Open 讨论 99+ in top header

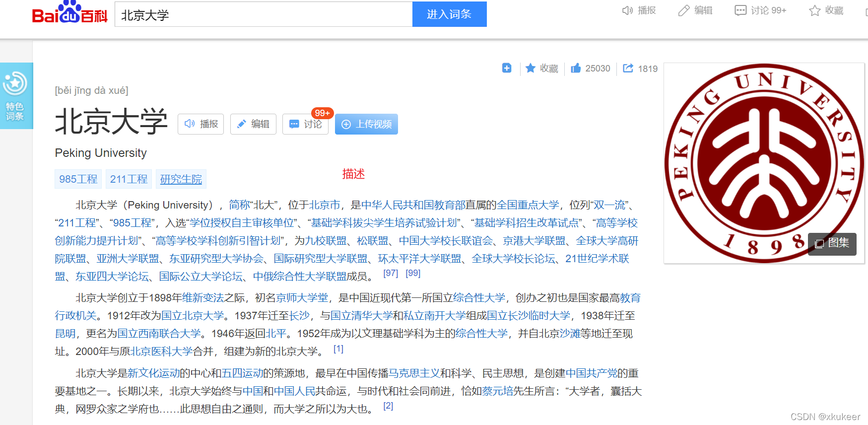point(760,10)
